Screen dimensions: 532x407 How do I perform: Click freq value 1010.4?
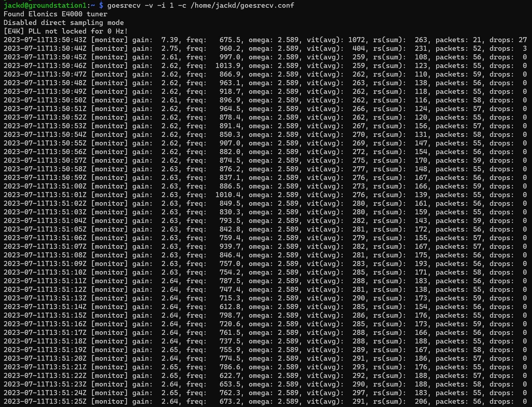[228, 195]
